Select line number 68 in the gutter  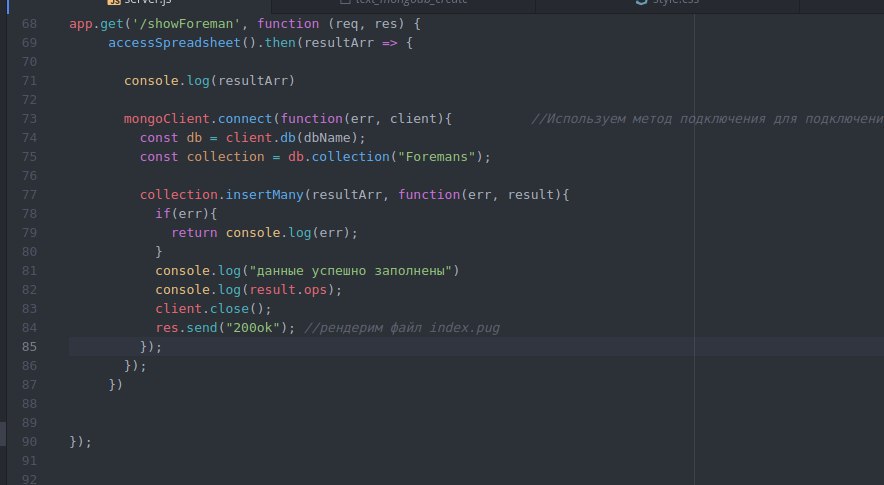pyautogui.click(x=29, y=24)
